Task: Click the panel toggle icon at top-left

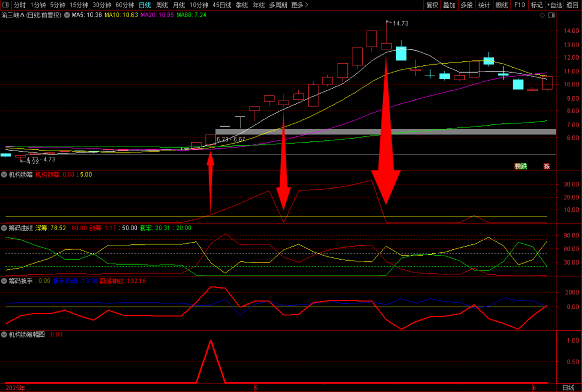Action: pyautogui.click(x=6, y=5)
